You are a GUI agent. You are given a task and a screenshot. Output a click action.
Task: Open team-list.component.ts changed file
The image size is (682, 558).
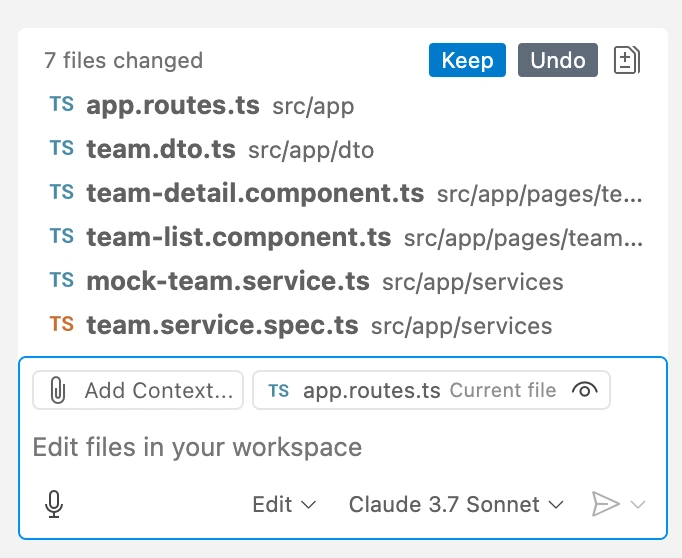click(343, 237)
